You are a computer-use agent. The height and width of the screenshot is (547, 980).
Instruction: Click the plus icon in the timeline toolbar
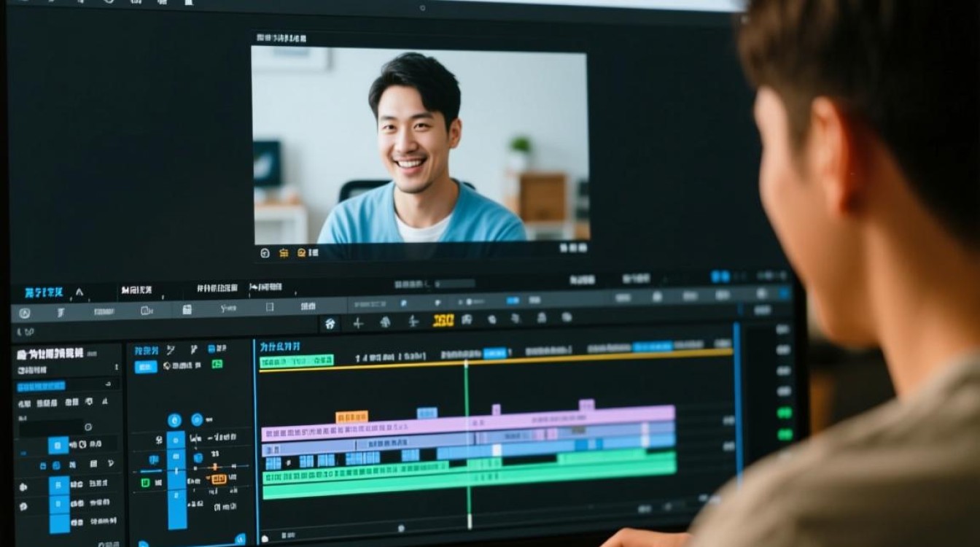click(x=358, y=323)
